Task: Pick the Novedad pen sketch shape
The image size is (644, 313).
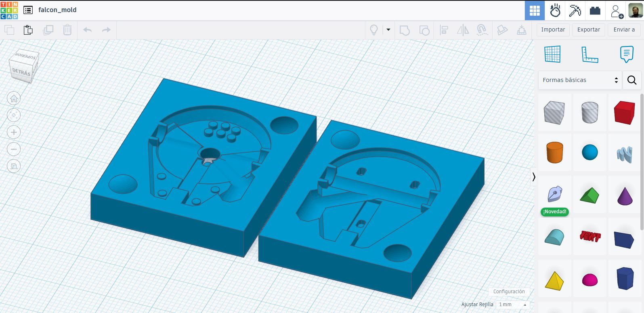Action: [554, 195]
